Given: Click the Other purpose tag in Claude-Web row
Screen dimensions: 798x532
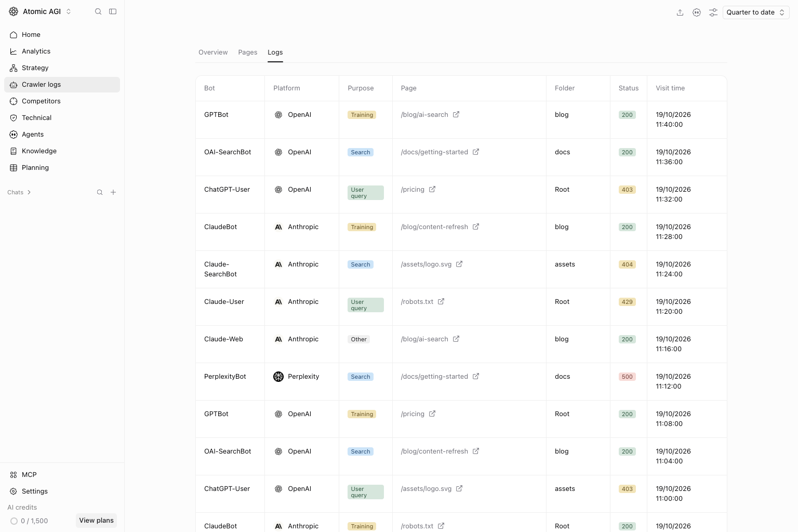Looking at the screenshot, I should [x=358, y=339].
